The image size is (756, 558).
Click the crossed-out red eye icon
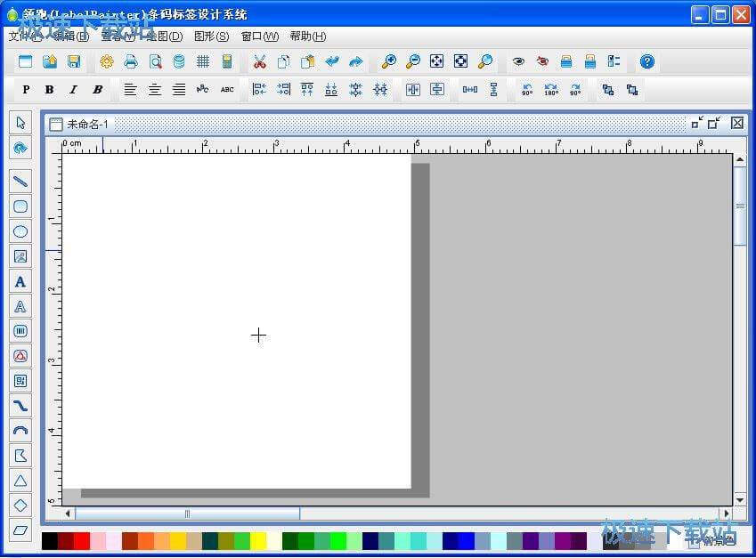(x=542, y=61)
